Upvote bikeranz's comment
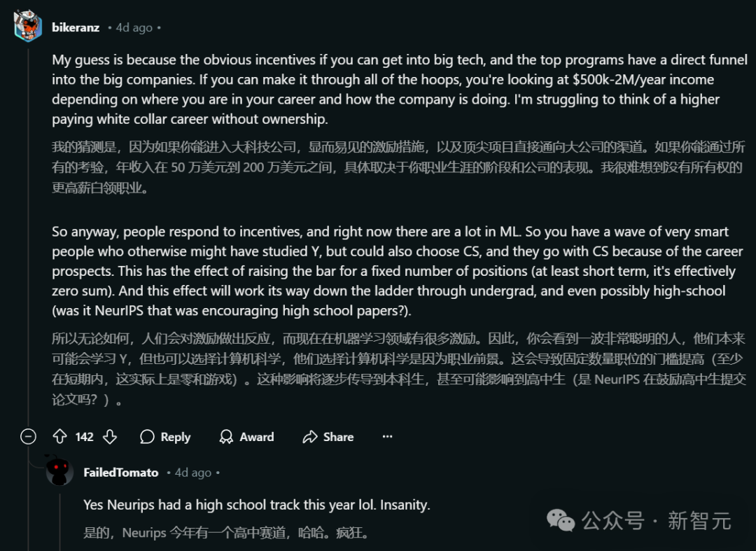This screenshot has width=756, height=551. click(x=60, y=437)
